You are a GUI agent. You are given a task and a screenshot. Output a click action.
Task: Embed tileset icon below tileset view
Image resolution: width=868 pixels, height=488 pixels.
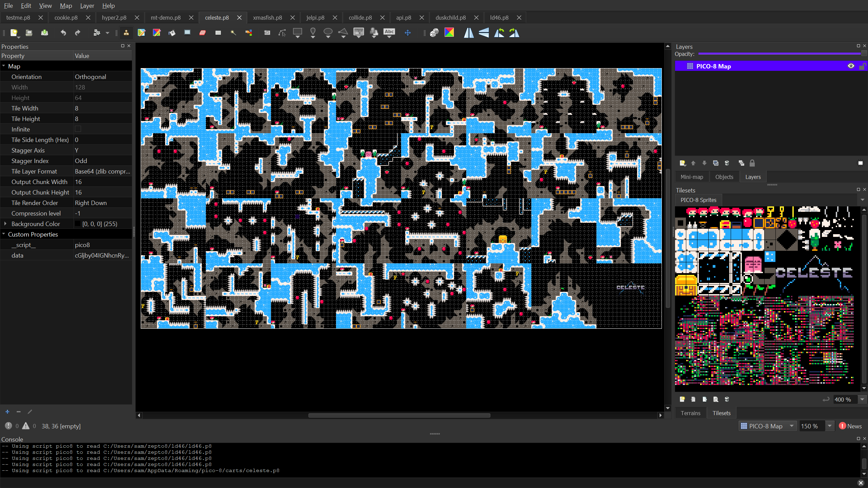pos(693,399)
